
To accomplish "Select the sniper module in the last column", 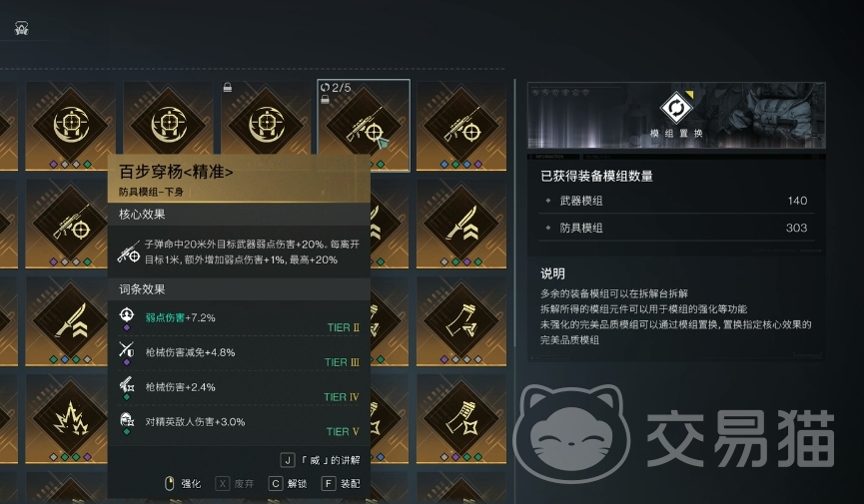I will pos(461,126).
